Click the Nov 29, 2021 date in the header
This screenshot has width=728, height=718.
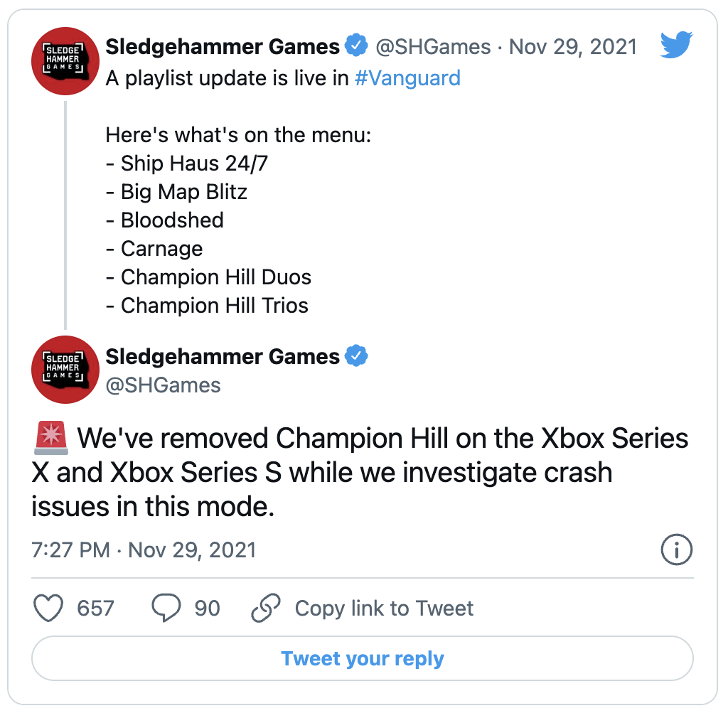click(x=573, y=47)
